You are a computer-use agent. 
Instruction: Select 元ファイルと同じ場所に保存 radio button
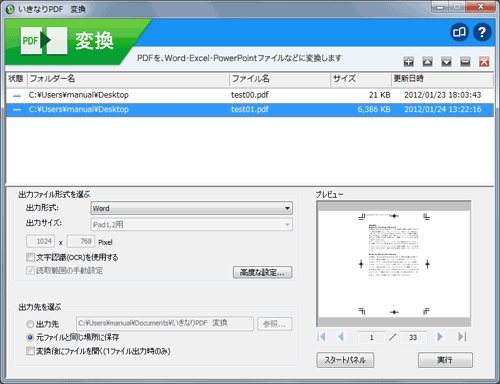click(x=30, y=337)
